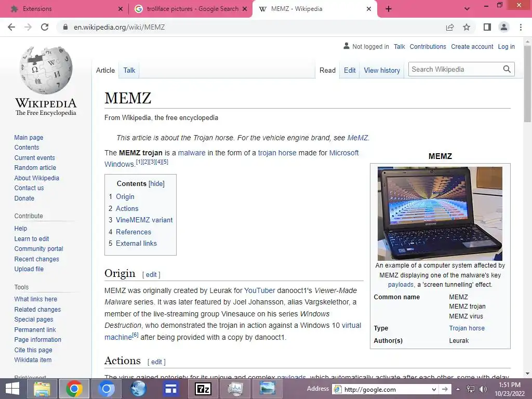The width and height of the screenshot is (532, 399).
Task: Open the blue Chromium taskbar icon
Action: click(106, 389)
